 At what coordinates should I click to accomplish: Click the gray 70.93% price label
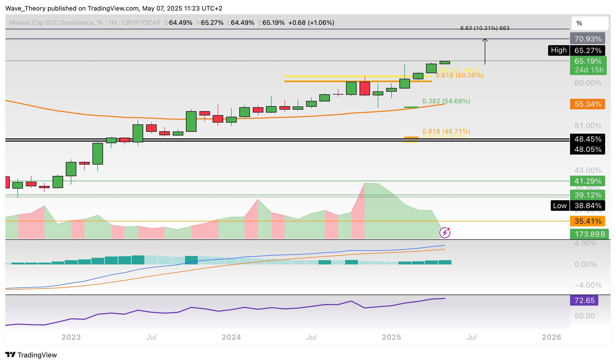[587, 39]
